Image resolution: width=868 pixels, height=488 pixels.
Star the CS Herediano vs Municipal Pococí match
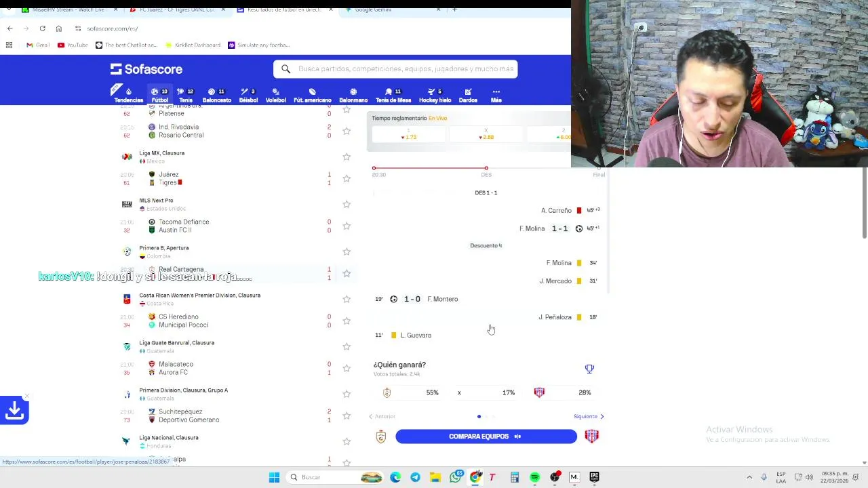tap(347, 321)
